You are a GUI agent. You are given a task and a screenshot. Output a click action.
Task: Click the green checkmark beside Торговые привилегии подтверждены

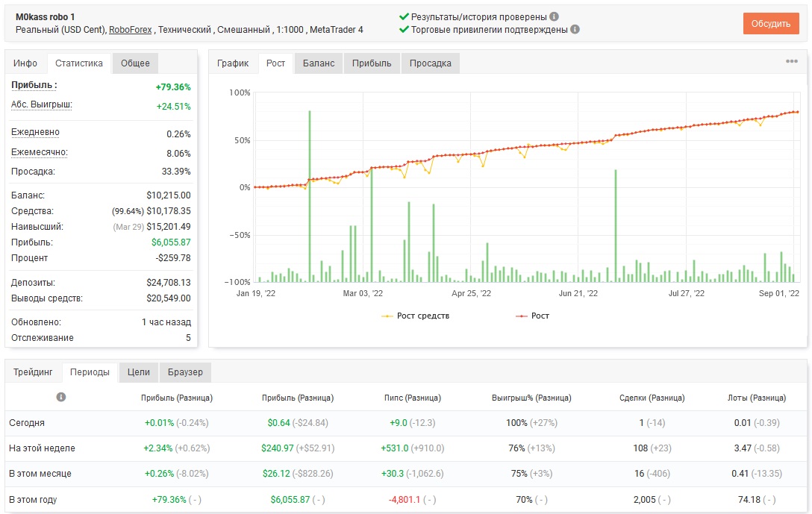(x=404, y=30)
